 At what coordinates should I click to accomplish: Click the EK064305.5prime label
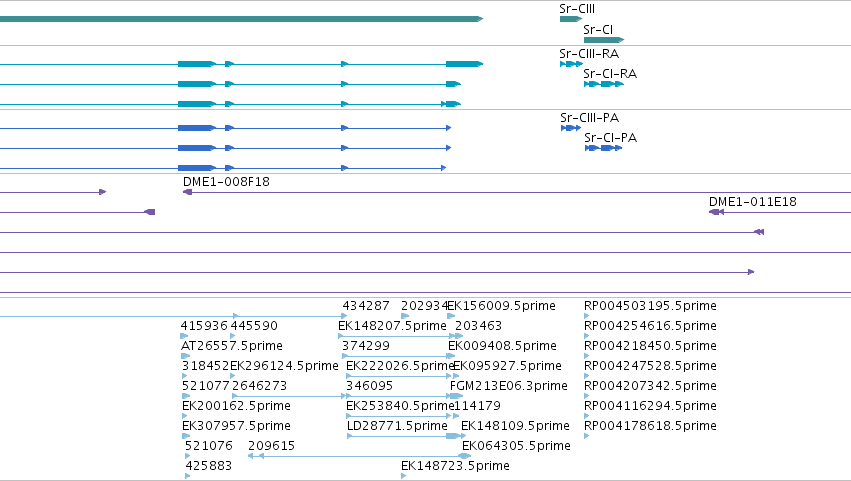click(517, 446)
